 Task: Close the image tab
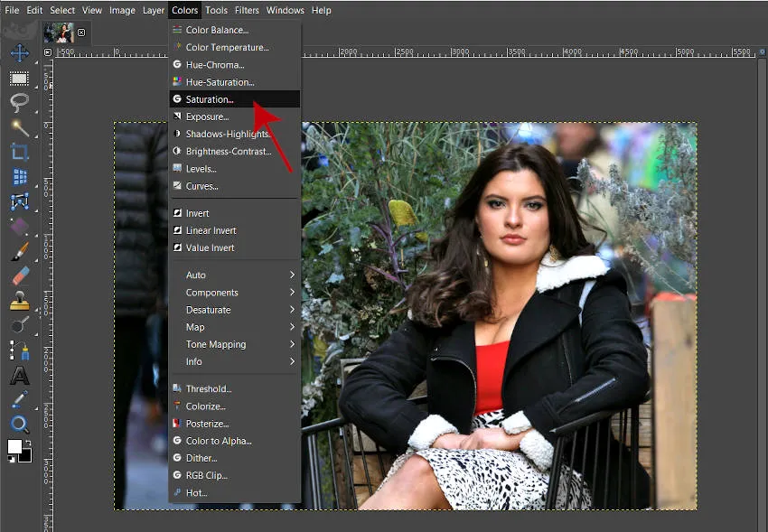pyautogui.click(x=81, y=33)
